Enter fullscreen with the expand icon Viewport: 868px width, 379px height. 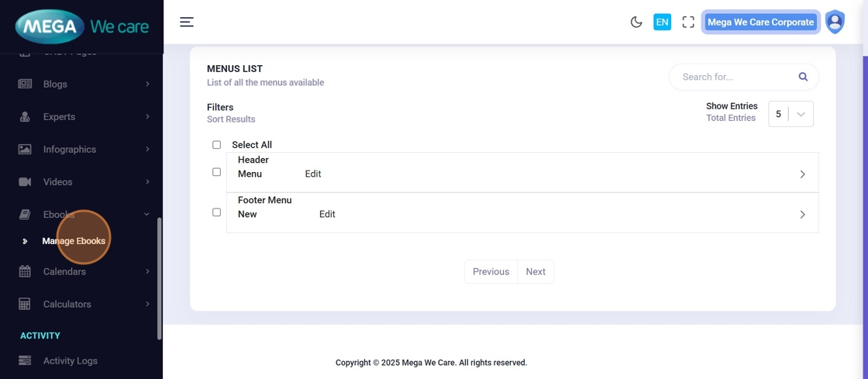click(688, 22)
